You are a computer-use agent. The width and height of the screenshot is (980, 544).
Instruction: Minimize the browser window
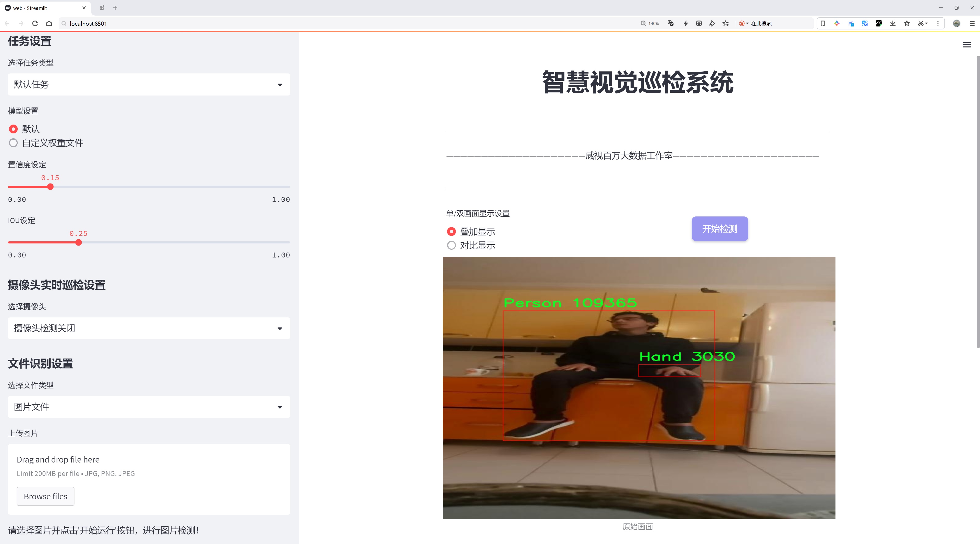pyautogui.click(x=941, y=8)
